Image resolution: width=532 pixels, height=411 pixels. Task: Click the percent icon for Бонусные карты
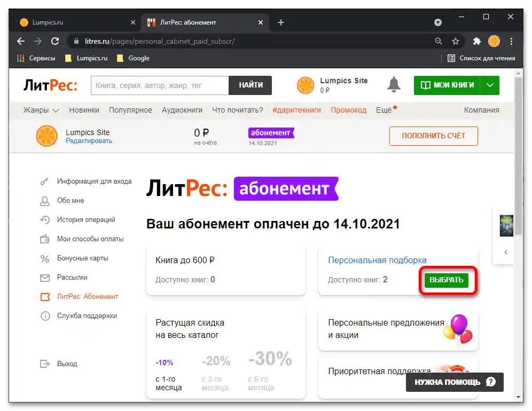point(45,259)
